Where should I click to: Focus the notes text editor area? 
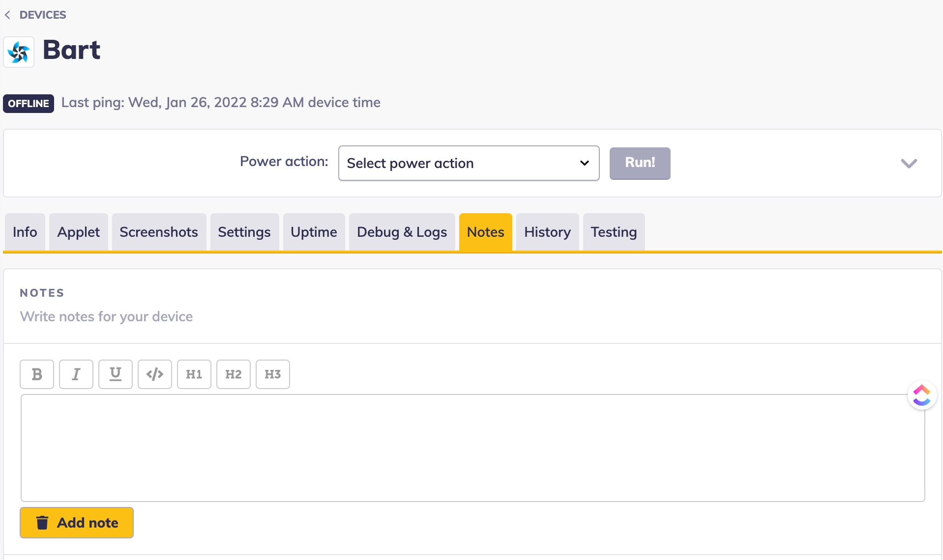tap(472, 448)
